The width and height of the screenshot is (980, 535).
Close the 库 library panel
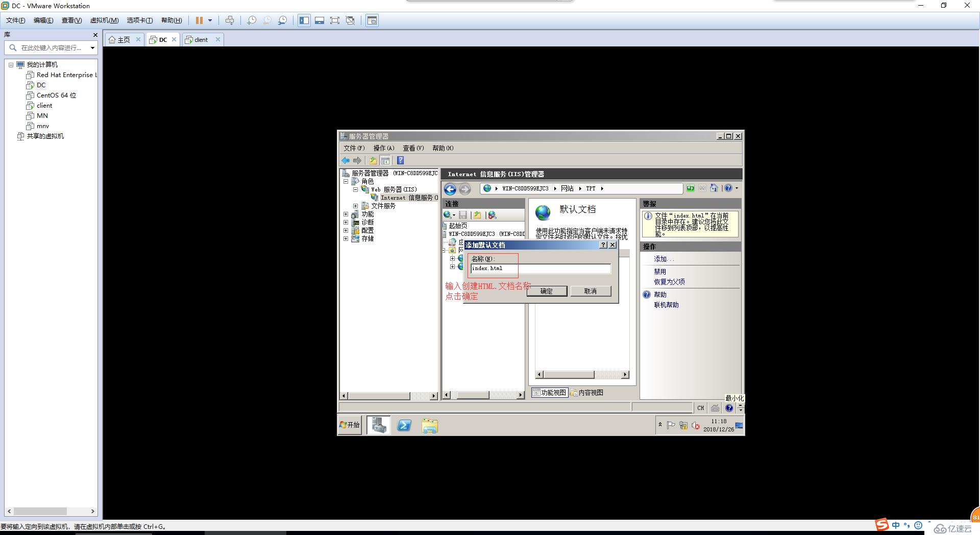coord(95,35)
